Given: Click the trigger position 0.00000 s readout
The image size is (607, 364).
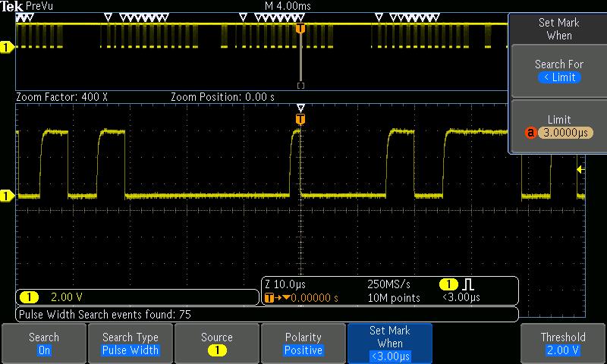Looking at the screenshot, I should 314,298.
